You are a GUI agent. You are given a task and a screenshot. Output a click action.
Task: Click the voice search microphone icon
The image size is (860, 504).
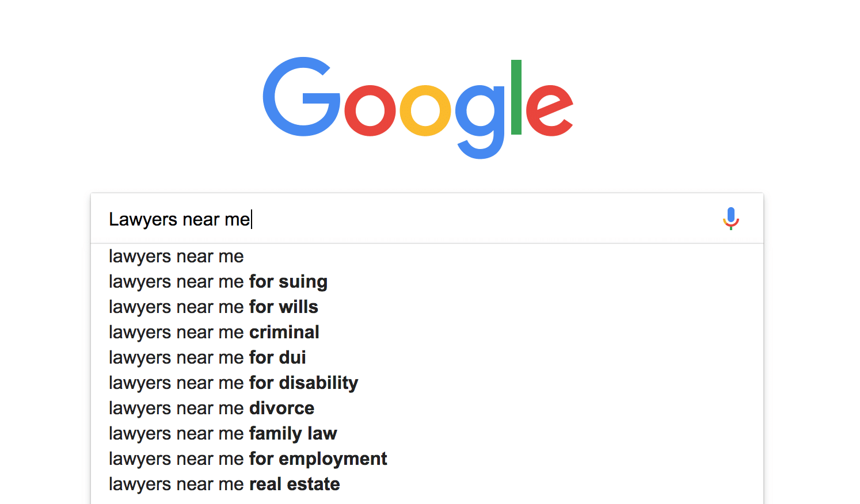click(730, 219)
